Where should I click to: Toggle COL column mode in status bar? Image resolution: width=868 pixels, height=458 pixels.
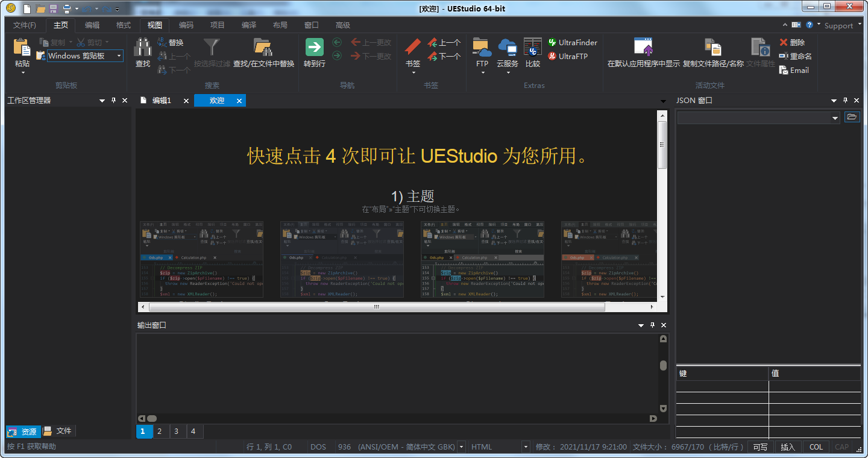[816, 447]
